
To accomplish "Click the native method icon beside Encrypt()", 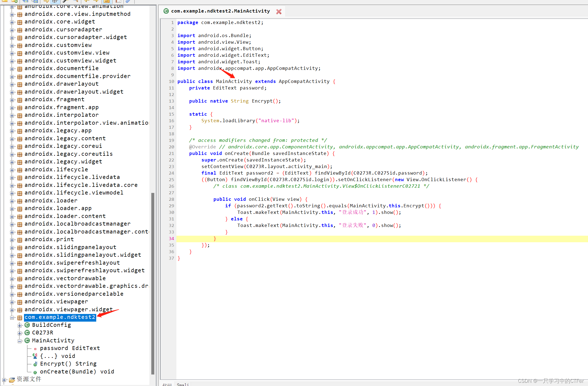I will 35,364.
